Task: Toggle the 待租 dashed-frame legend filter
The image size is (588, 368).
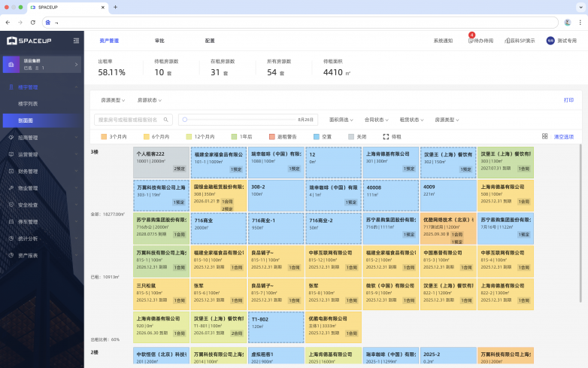Action: [x=392, y=136]
